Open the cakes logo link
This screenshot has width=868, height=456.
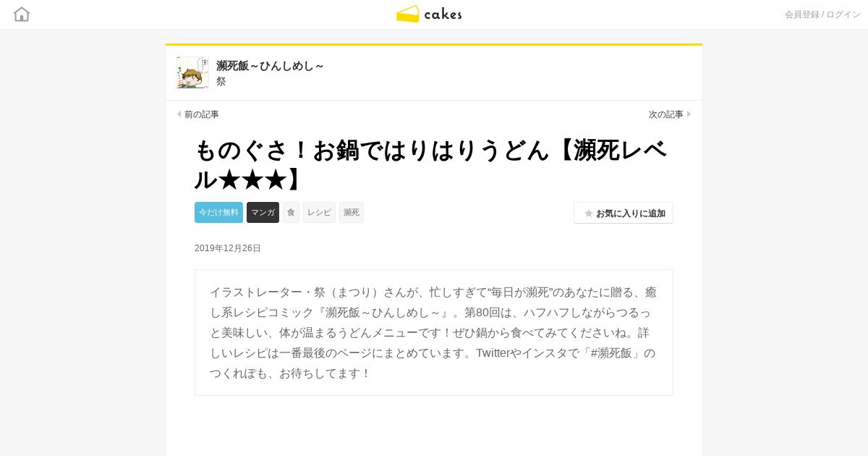[429, 14]
